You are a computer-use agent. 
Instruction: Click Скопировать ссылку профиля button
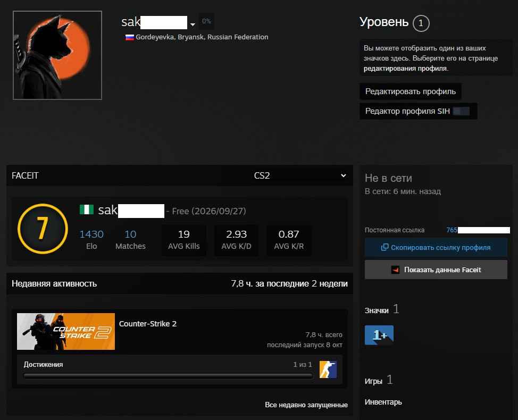436,247
